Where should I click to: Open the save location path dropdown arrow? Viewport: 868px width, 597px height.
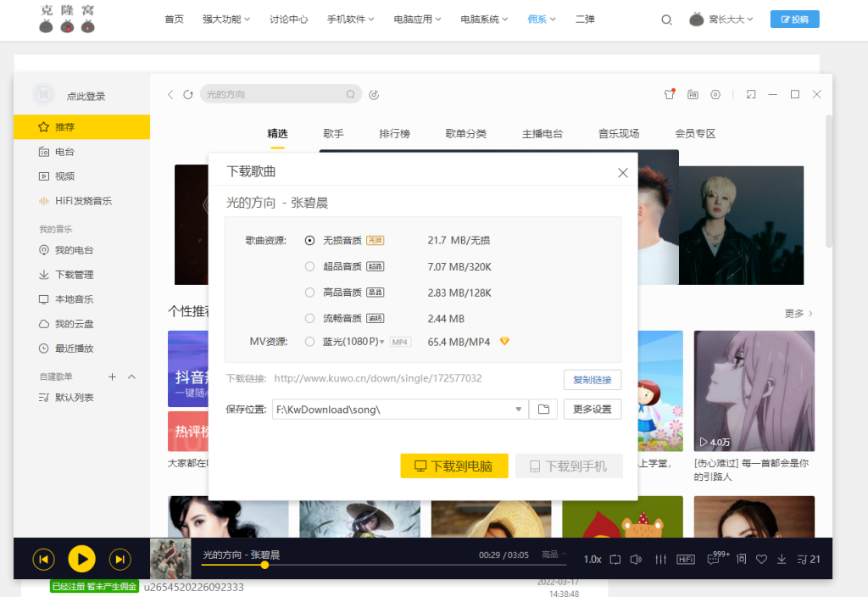[x=519, y=410]
